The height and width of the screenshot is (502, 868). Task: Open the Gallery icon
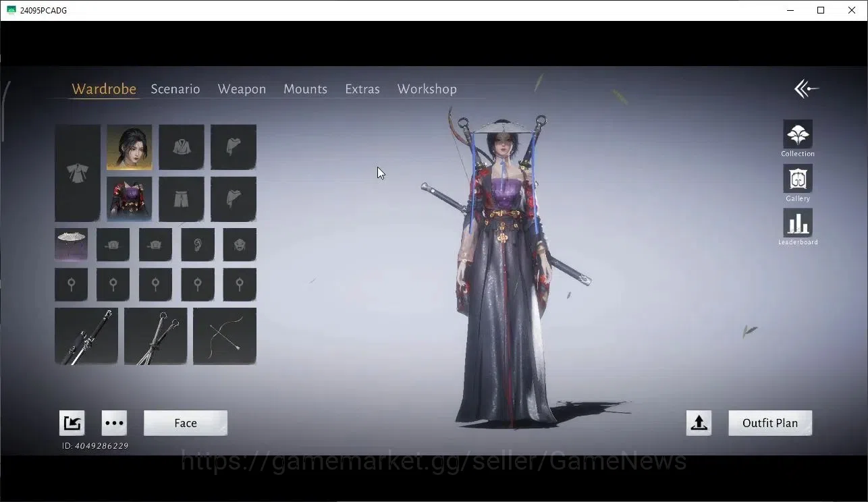click(x=797, y=179)
